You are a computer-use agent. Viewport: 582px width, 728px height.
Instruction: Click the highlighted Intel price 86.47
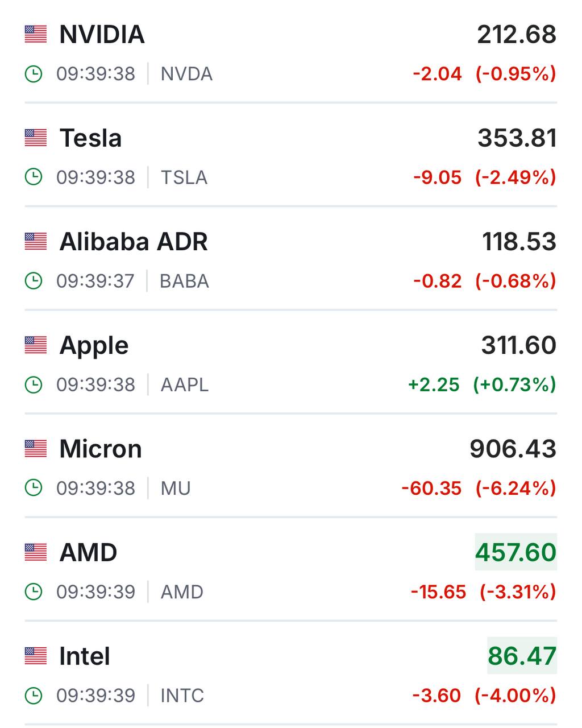coord(522,656)
